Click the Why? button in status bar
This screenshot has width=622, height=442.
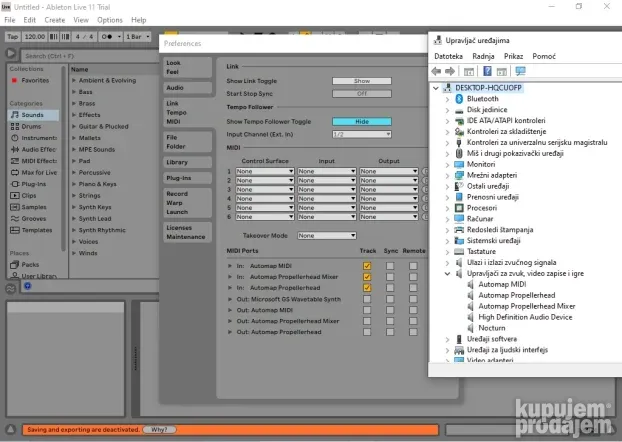point(159,430)
